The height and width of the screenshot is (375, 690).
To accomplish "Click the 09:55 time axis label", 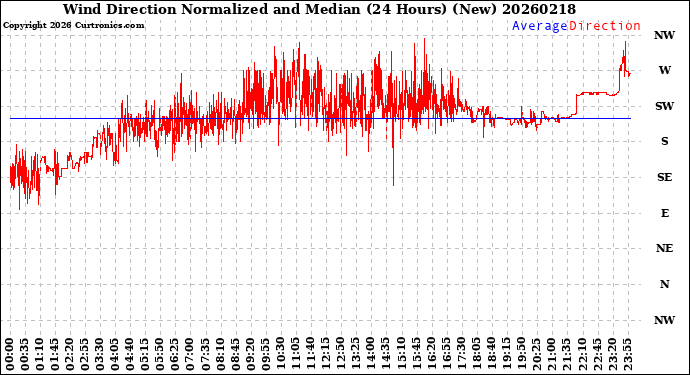I will coord(266,355).
